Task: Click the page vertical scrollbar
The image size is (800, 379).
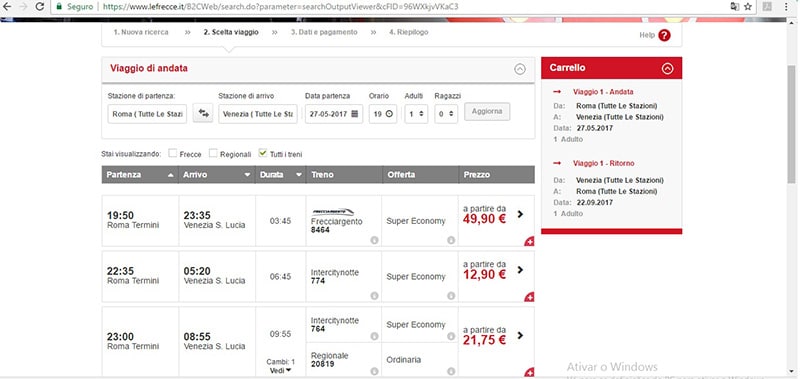Action: [791, 123]
